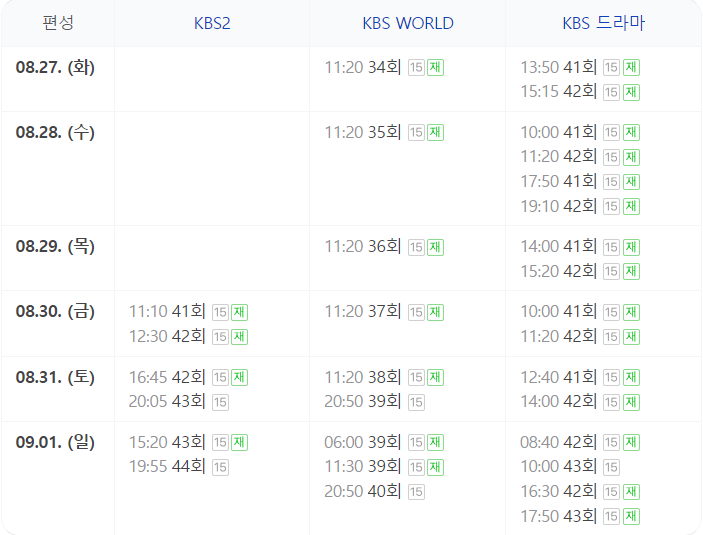The height and width of the screenshot is (535, 703).
Task: Click the 15 rating badge beside 12:30 42회
Action: click(x=220, y=337)
